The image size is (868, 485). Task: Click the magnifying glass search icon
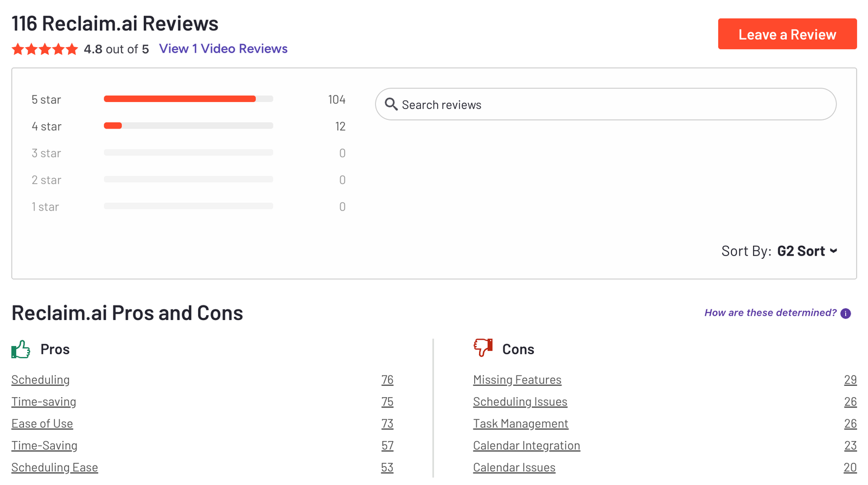[x=391, y=104]
